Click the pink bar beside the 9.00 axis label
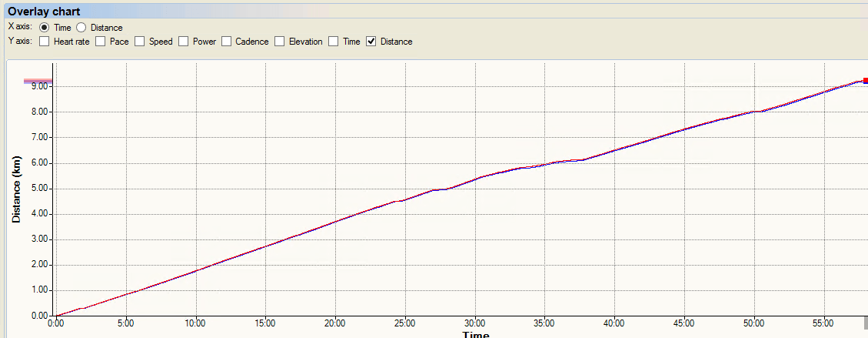This screenshot has height=338, width=868. click(x=38, y=82)
